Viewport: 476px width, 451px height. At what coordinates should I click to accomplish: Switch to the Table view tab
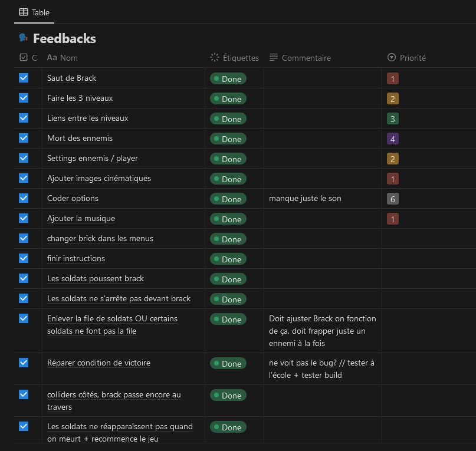(35, 12)
